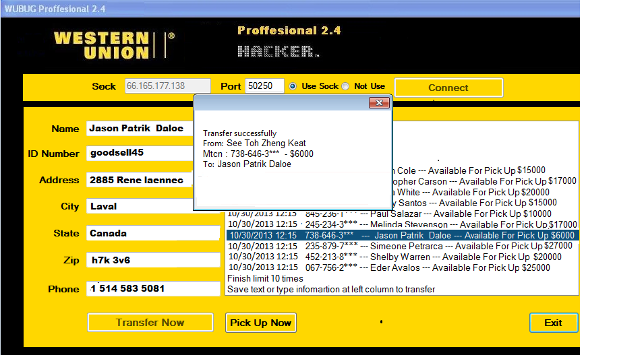Click the 'Save text or type infomartion' line
The image size is (644, 355).
[x=331, y=290]
